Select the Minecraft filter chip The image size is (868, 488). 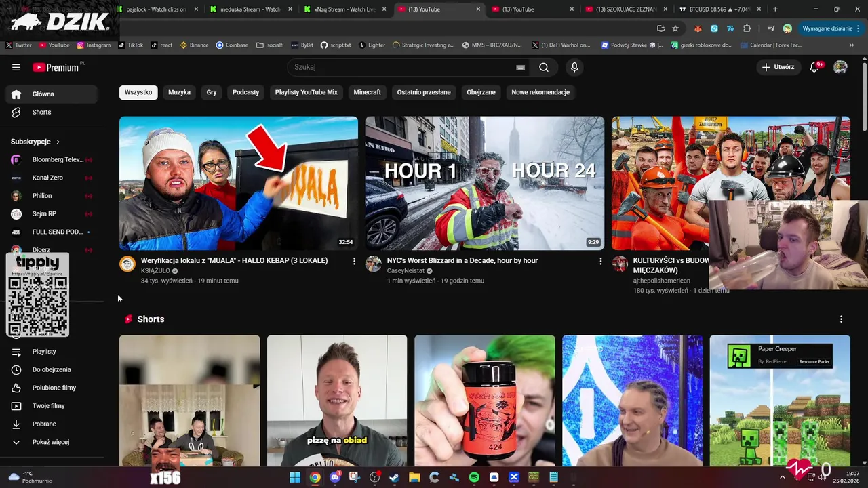tap(367, 92)
